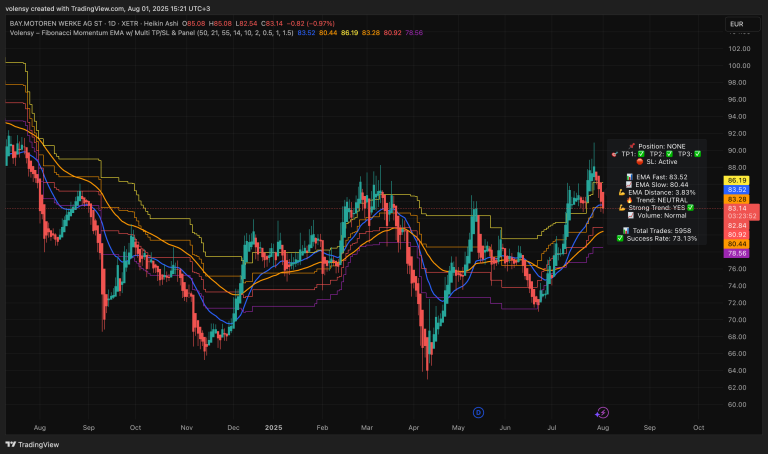Click the EMA Fast: 83.52 panel row
768x454 pixels.
pyautogui.click(x=657, y=177)
